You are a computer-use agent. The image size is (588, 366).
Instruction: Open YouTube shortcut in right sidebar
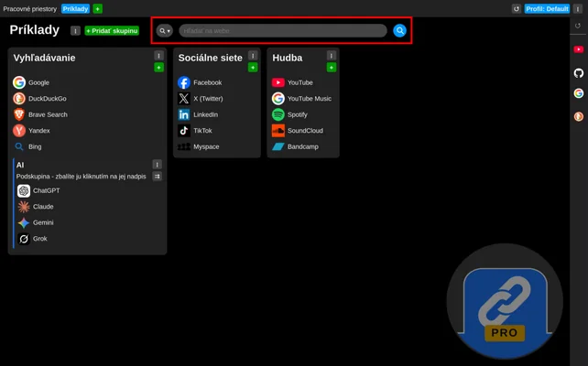point(579,49)
